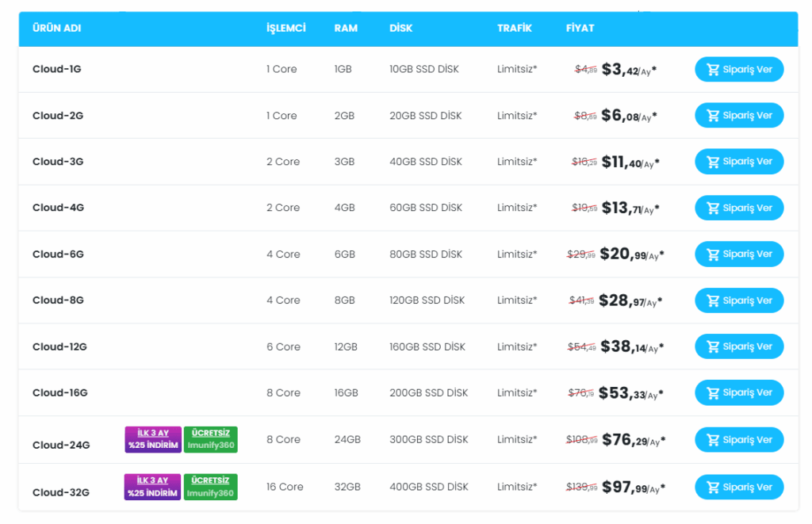
Task: Select the Cloud-1G product name
Action: 56,69
